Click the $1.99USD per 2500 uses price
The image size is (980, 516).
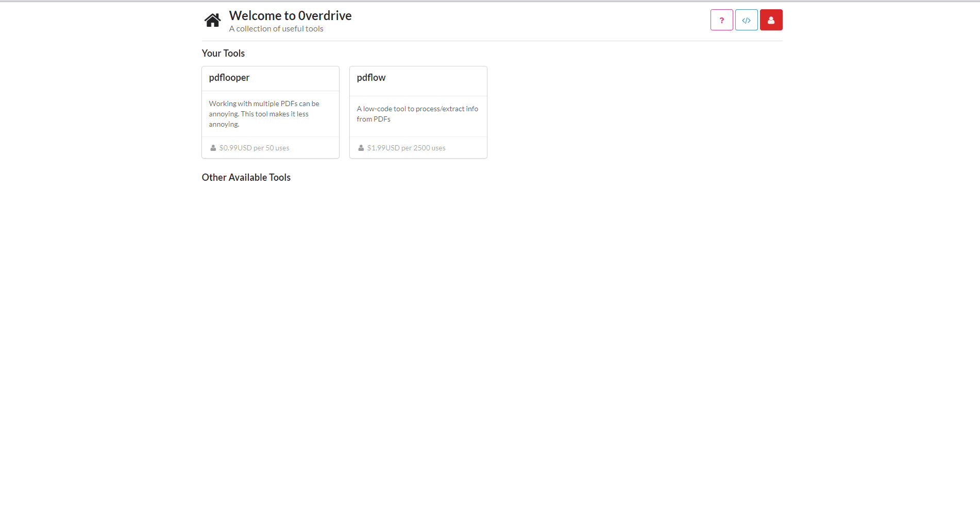406,148
